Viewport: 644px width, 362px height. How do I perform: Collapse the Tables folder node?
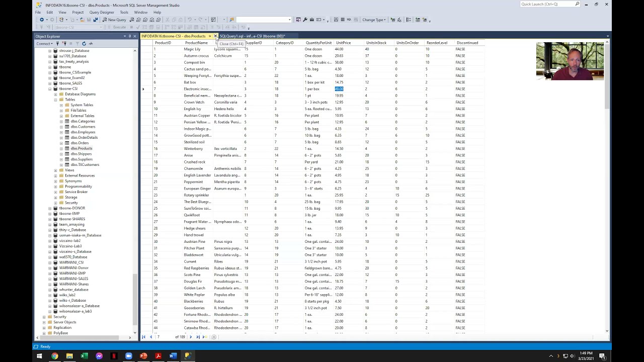55,100
